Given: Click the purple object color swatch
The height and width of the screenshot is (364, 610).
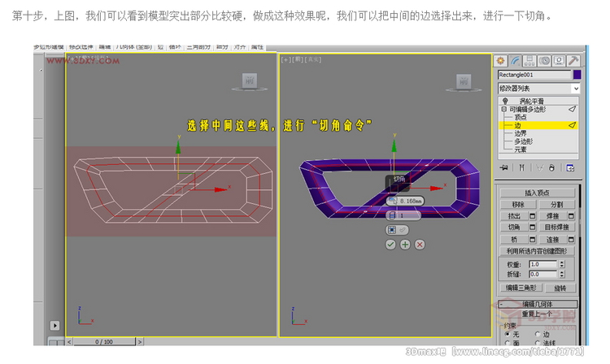Looking at the screenshot, I should [x=577, y=75].
